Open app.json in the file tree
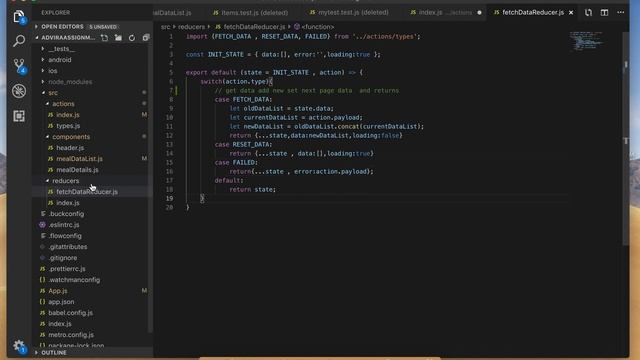Screen dimensions: 640x360 [61, 302]
